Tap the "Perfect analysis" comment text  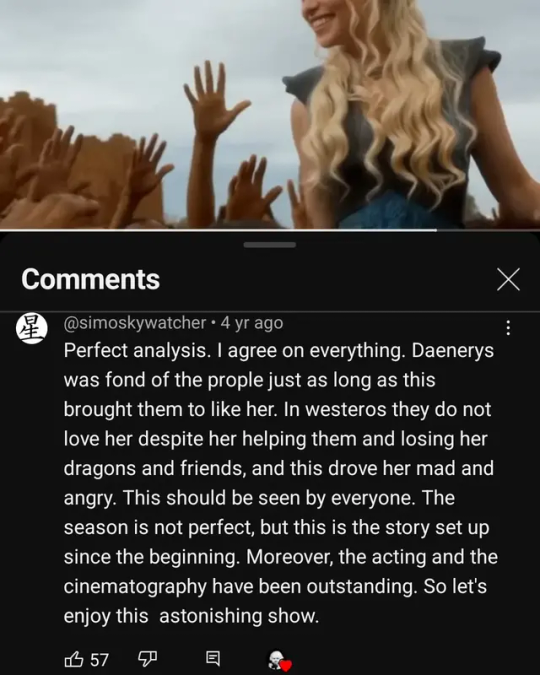[x=281, y=483]
